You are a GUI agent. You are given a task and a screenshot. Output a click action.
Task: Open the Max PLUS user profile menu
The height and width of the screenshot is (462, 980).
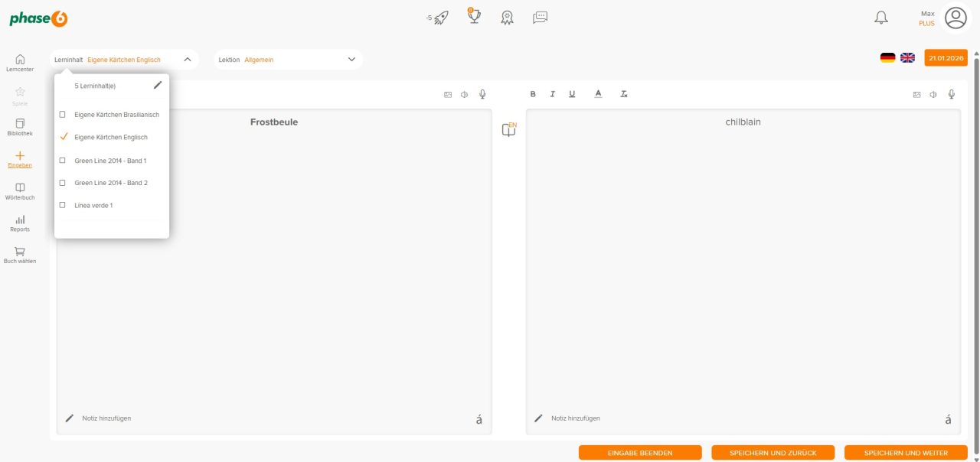[x=955, y=18]
